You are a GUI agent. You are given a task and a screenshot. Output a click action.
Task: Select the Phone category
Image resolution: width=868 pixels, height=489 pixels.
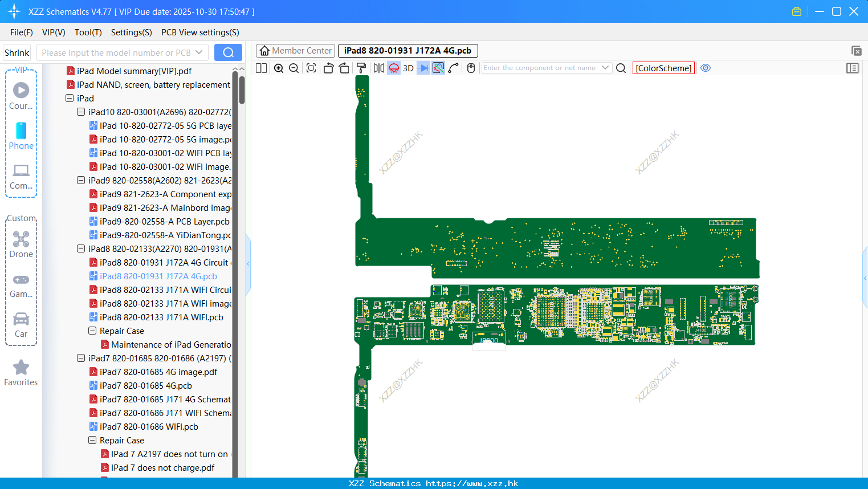click(x=21, y=136)
